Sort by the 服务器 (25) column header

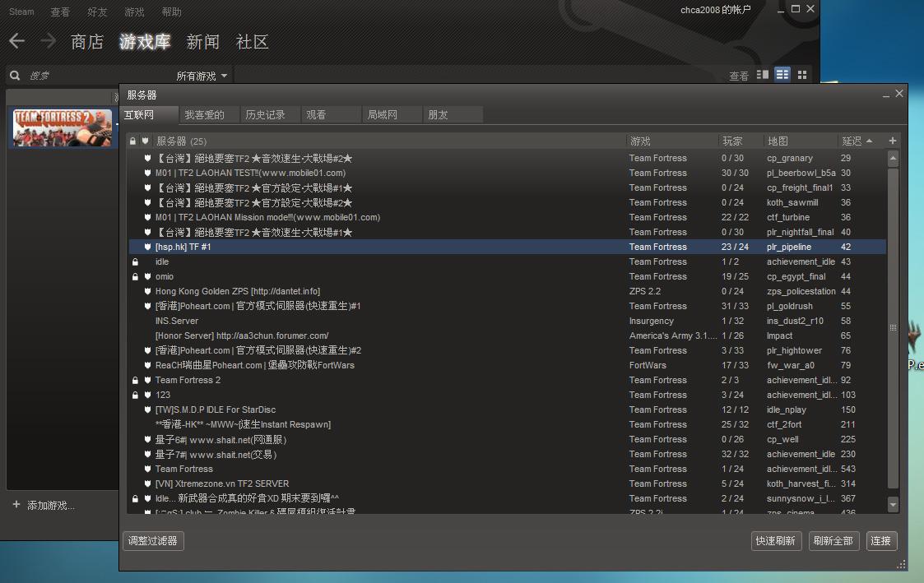point(389,141)
